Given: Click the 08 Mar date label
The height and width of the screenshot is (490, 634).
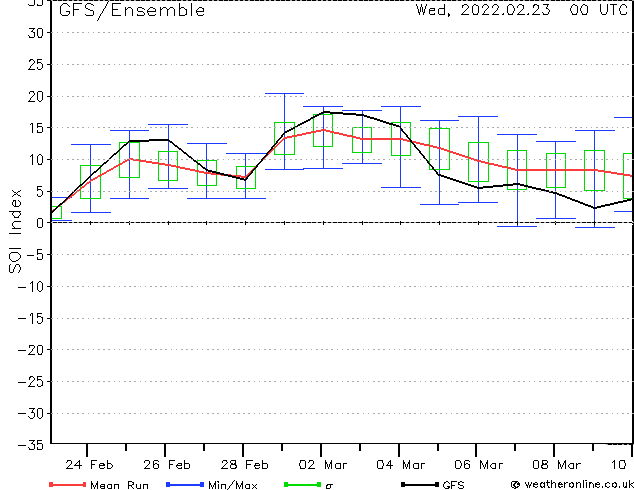Looking at the screenshot, I should [556, 465].
